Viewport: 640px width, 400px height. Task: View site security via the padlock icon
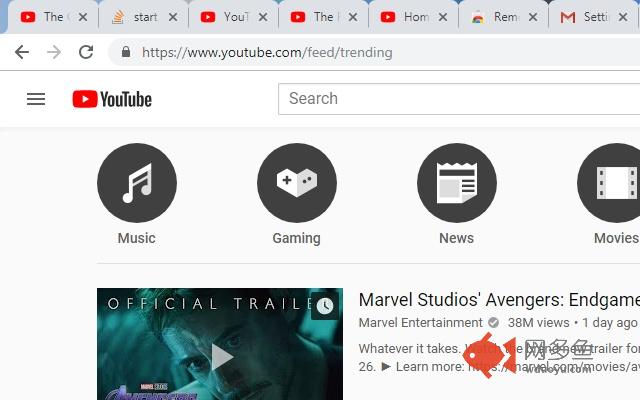126,52
